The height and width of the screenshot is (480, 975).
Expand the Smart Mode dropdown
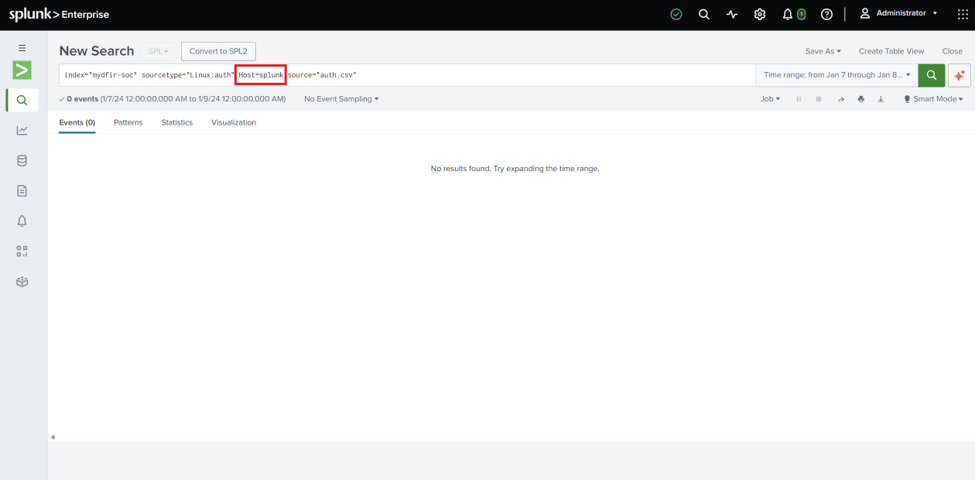933,99
